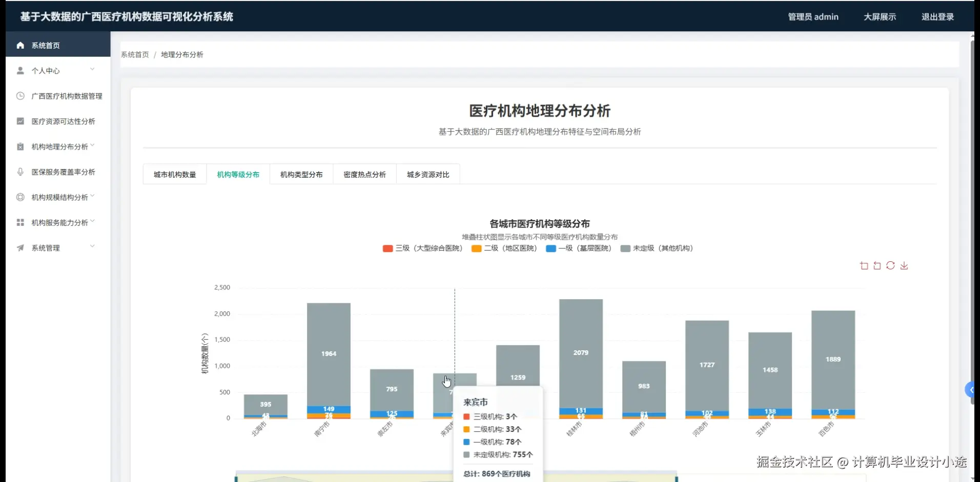
Task: Click the right handle of chart zoom slider
Action: (x=677, y=478)
